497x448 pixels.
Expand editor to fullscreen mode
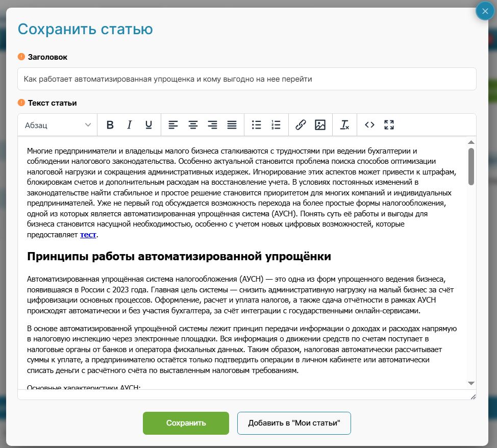point(389,125)
